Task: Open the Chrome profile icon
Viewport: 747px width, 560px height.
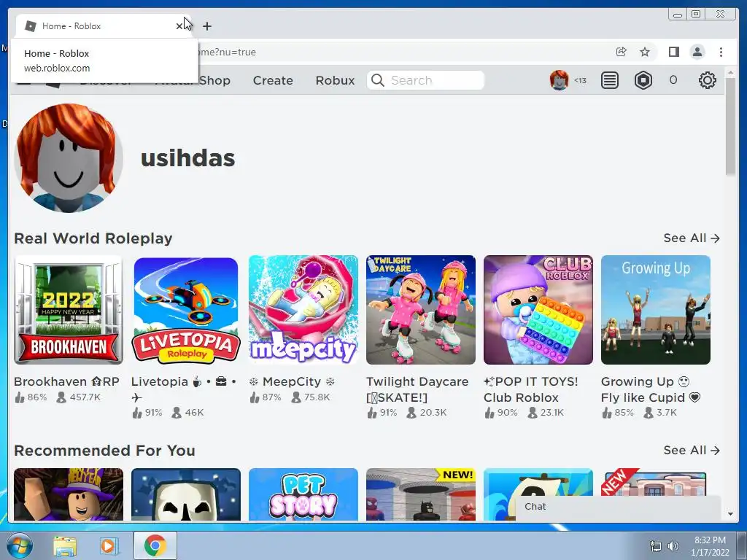Action: click(697, 52)
